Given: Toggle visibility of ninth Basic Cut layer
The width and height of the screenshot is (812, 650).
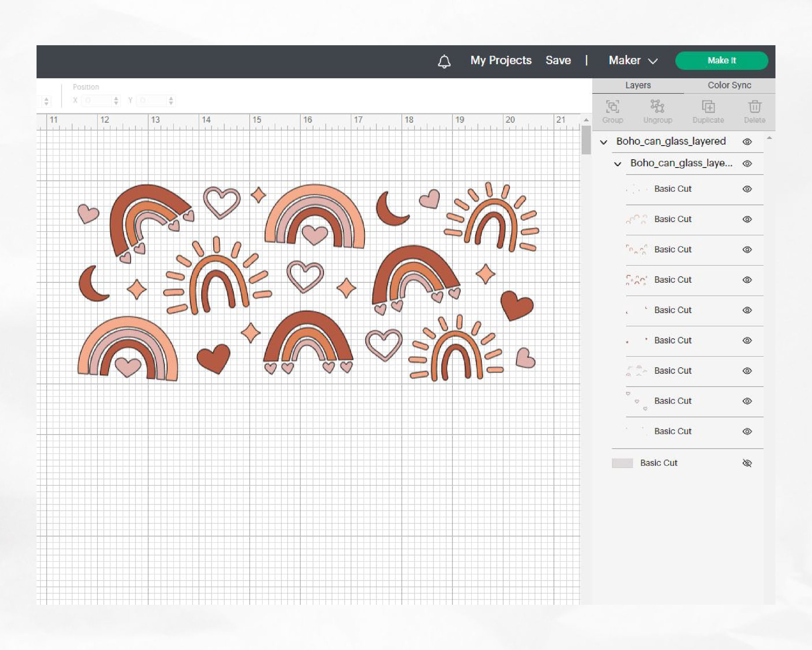Looking at the screenshot, I should point(747,431).
